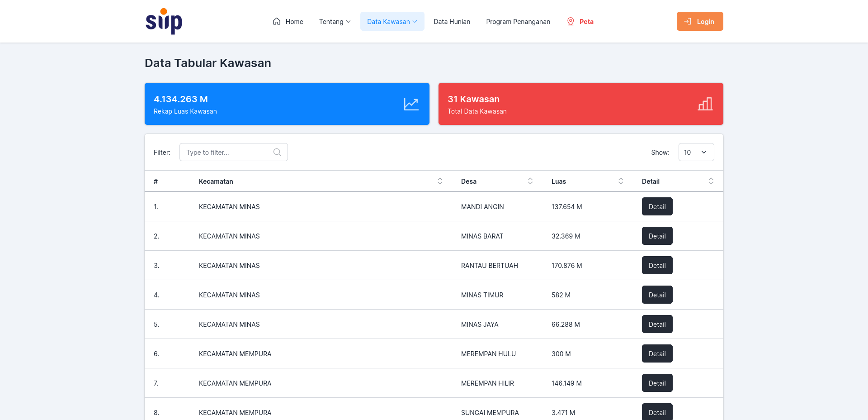Click the 'Data Tabular Kawasan' heading
Screen dimensions: 868x420
(x=208, y=63)
